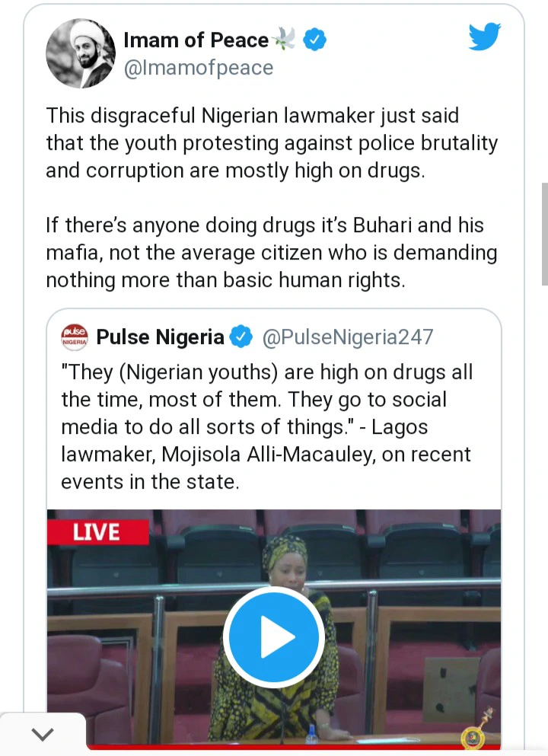Click the Pulse Nigeria logo avatar

tap(75, 337)
